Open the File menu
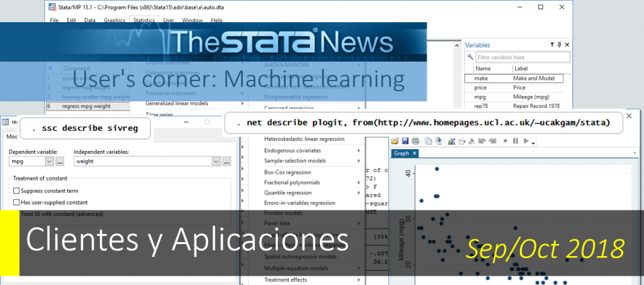Image resolution: width=644 pixels, height=285 pixels. click(54, 20)
